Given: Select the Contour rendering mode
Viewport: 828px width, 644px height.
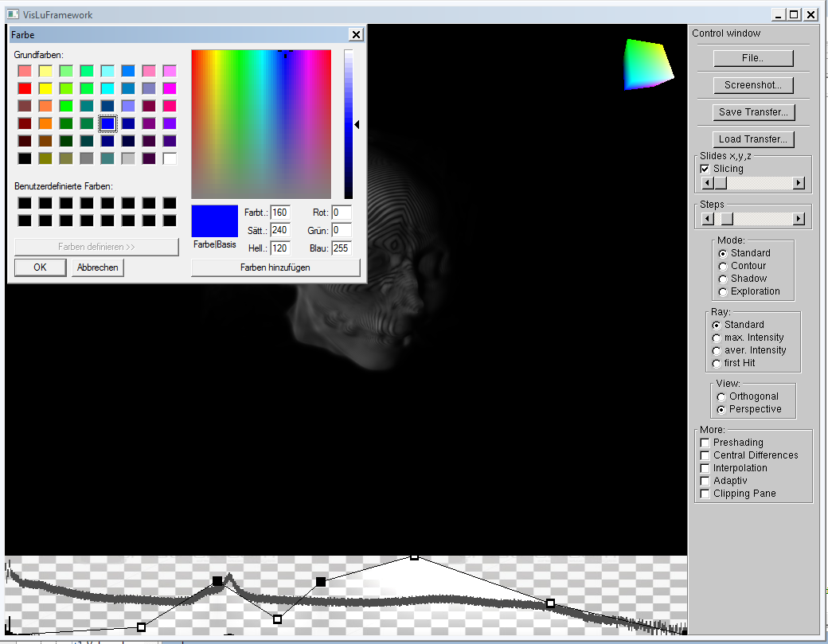Looking at the screenshot, I should [x=716, y=266].
